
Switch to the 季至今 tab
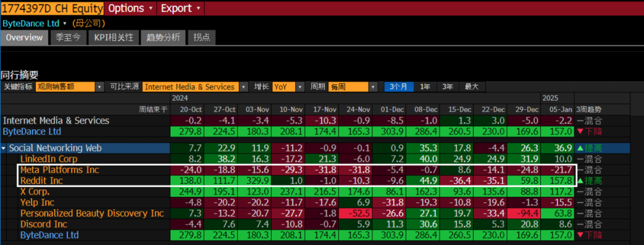tap(68, 38)
